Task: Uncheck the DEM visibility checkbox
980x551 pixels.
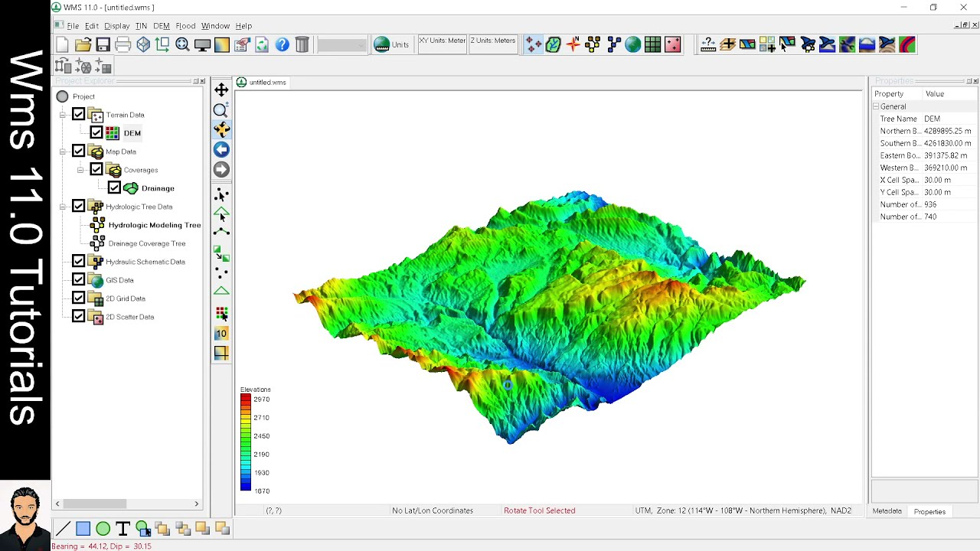Action: click(96, 133)
